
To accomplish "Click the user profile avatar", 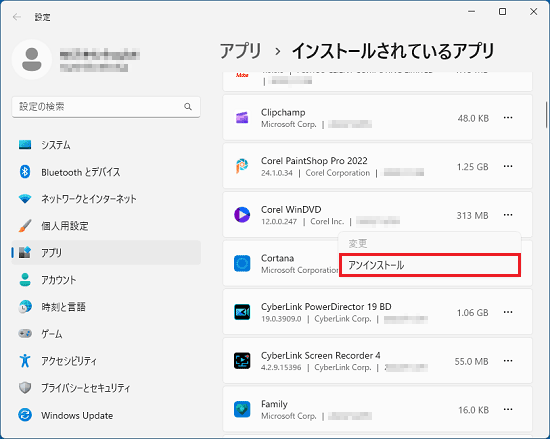I will coord(32,59).
